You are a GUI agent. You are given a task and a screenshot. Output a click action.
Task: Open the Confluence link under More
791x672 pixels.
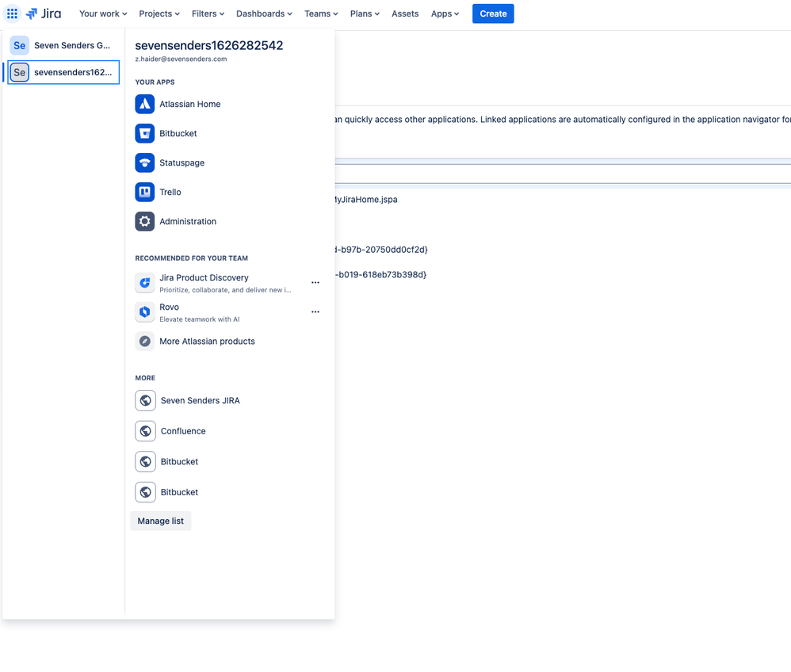tap(183, 431)
